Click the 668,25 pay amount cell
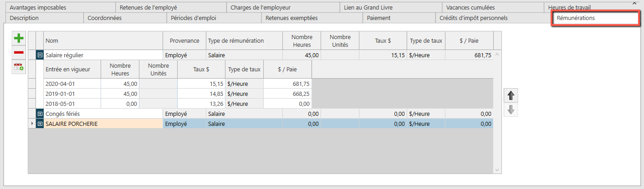This screenshot has height=189, width=644. click(x=287, y=94)
